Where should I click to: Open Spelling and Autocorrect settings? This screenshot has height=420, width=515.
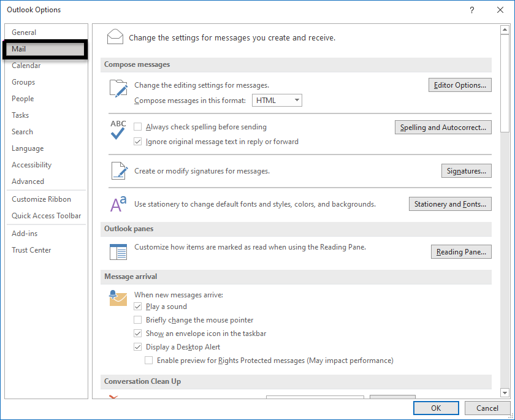pyautogui.click(x=443, y=128)
